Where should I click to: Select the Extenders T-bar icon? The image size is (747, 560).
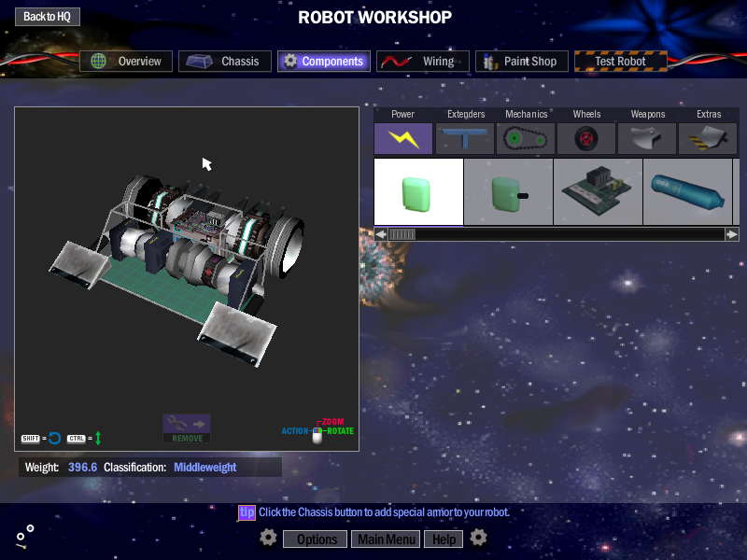(464, 138)
